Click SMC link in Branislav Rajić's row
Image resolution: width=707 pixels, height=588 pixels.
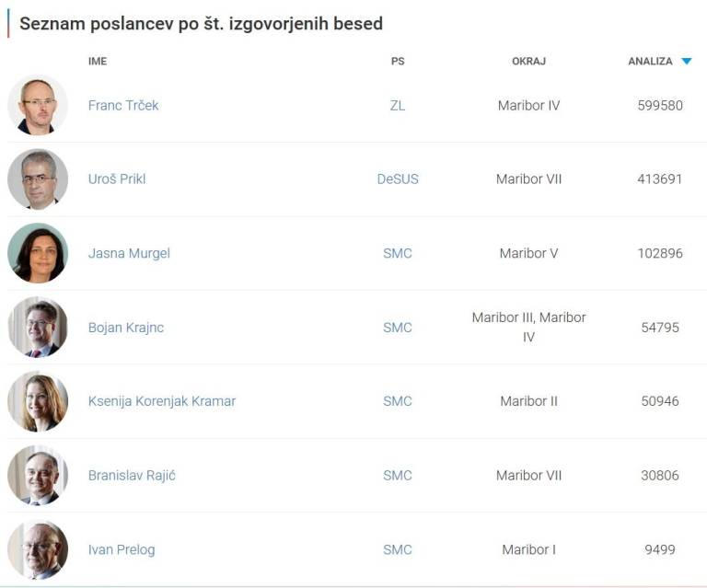(x=398, y=476)
